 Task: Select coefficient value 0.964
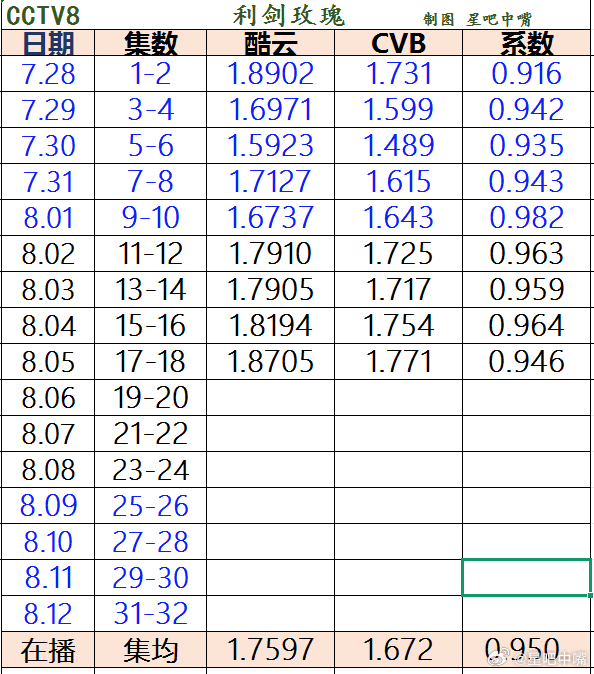(x=527, y=325)
